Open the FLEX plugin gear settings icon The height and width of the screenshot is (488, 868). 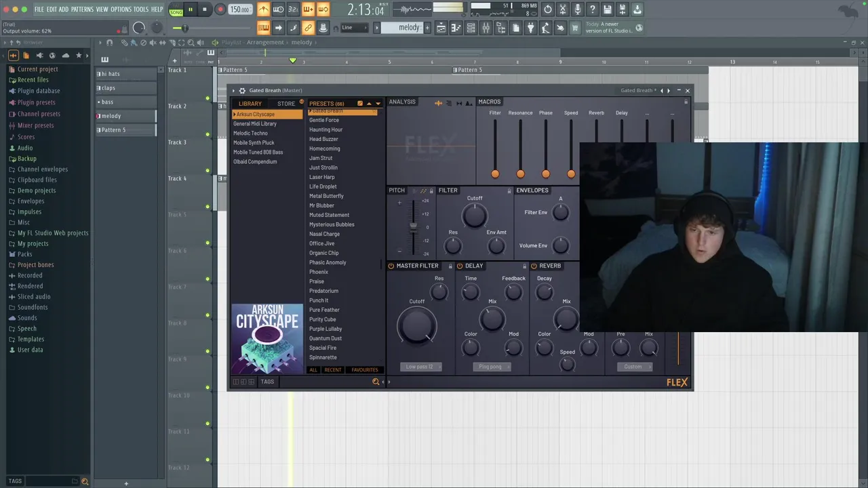(242, 90)
